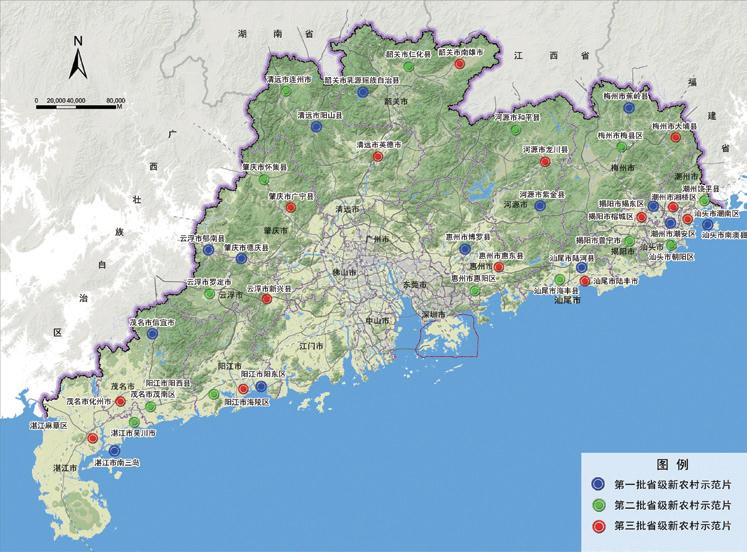This screenshot has height=552, width=747.
Task: Click the blue 第一批省级新农村示范片 legend dot
Action: tap(597, 483)
